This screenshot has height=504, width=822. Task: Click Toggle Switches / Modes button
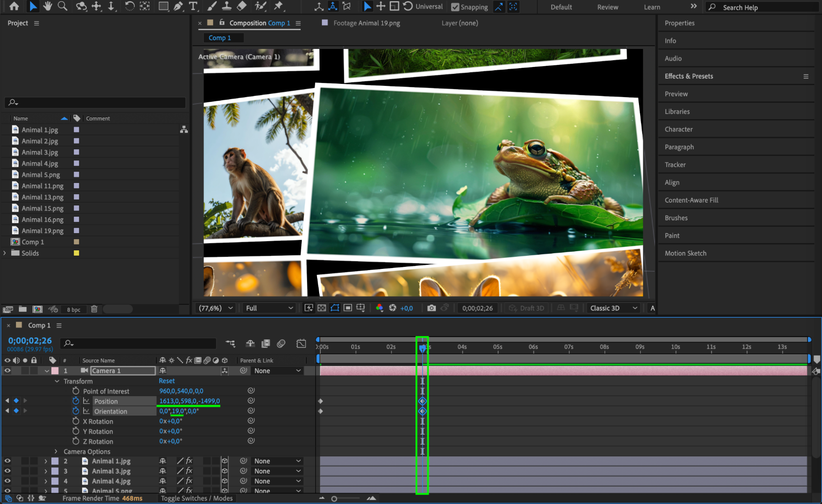pos(197,498)
